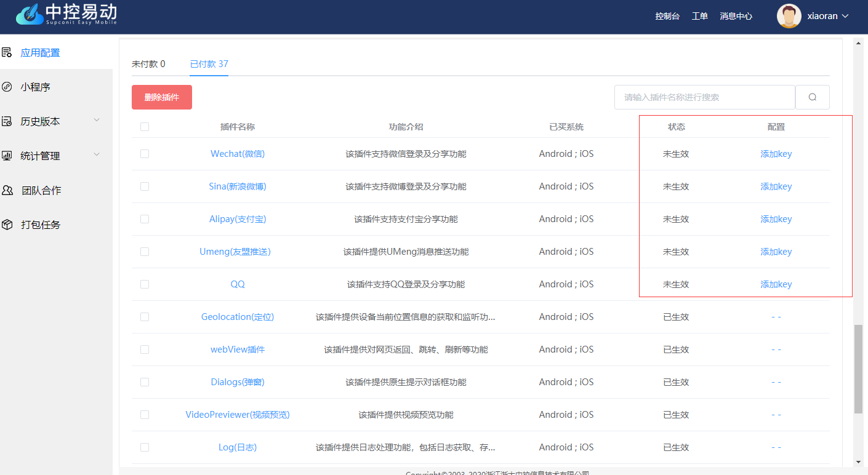868x475 pixels.
Task: Open the Log(日志) plugin link
Action: pos(238,447)
